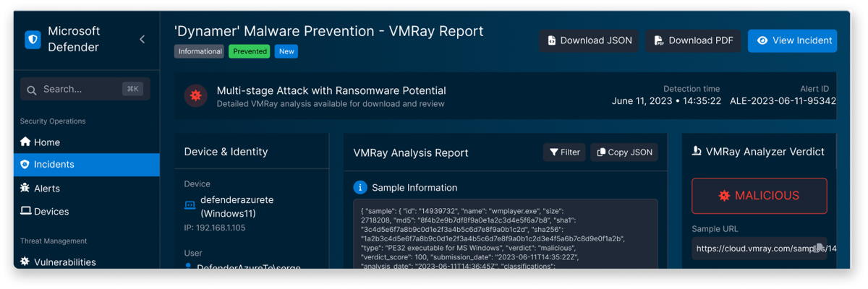Click the Multi-stage Attack with Ransomware Potential title
The width and height of the screenshot is (868, 289).
[331, 90]
